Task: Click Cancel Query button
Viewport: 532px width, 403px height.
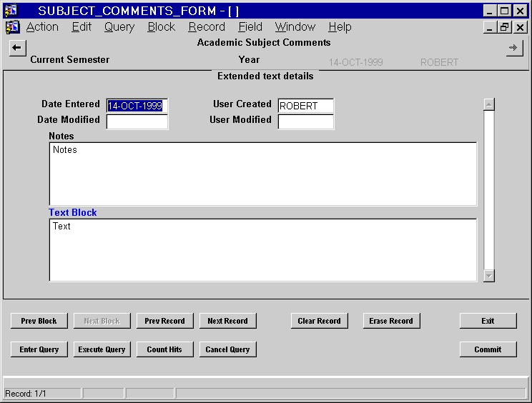Action: point(227,349)
